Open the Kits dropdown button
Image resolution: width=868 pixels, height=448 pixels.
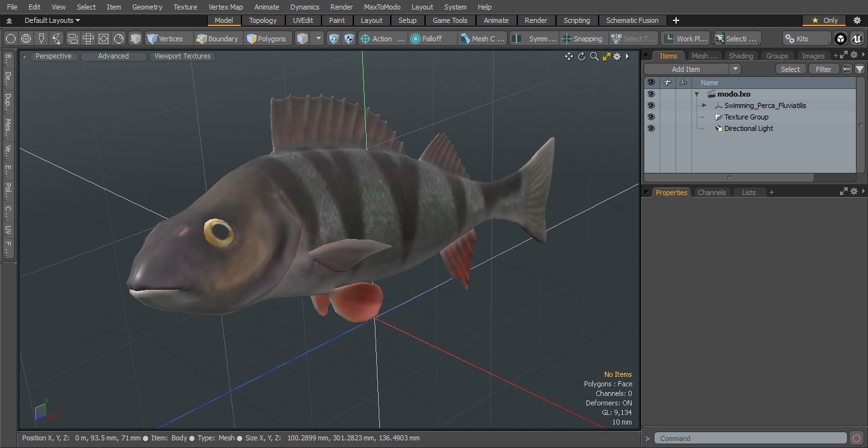806,39
